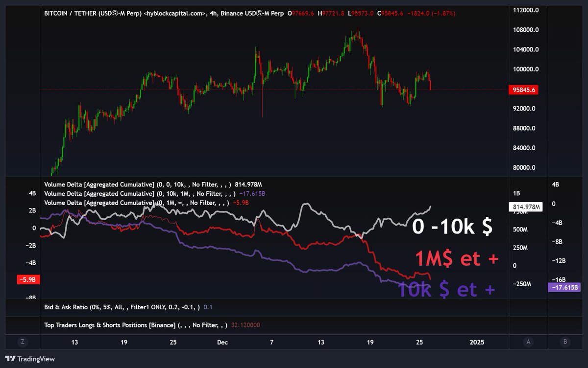Click the Bid & Ask Ratio value 0.1

tap(208, 307)
